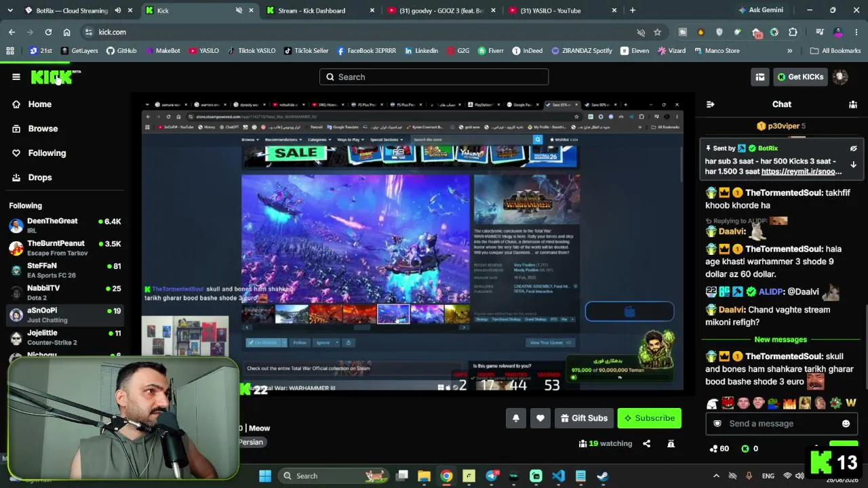868x488 pixels.
Task: Bookmark this page with star icon
Action: [657, 32]
